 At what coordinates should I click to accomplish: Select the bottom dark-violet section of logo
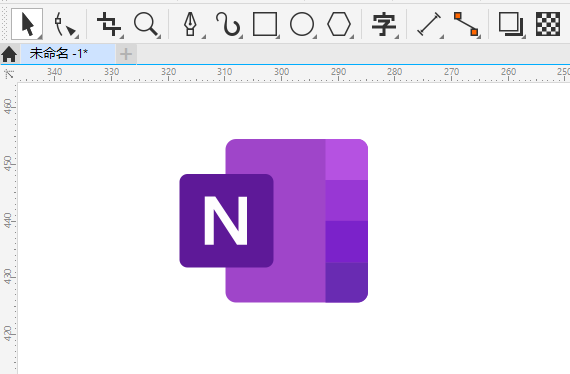click(x=346, y=282)
